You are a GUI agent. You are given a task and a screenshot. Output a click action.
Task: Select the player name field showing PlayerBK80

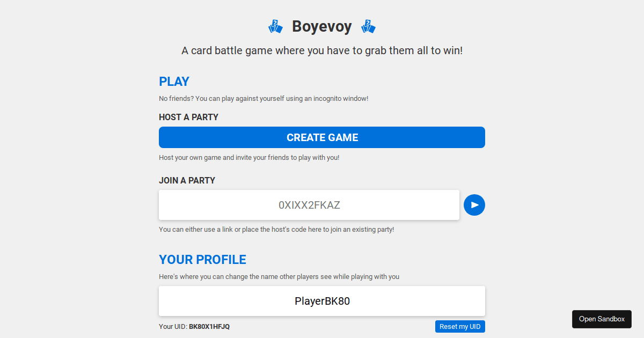tap(322, 301)
